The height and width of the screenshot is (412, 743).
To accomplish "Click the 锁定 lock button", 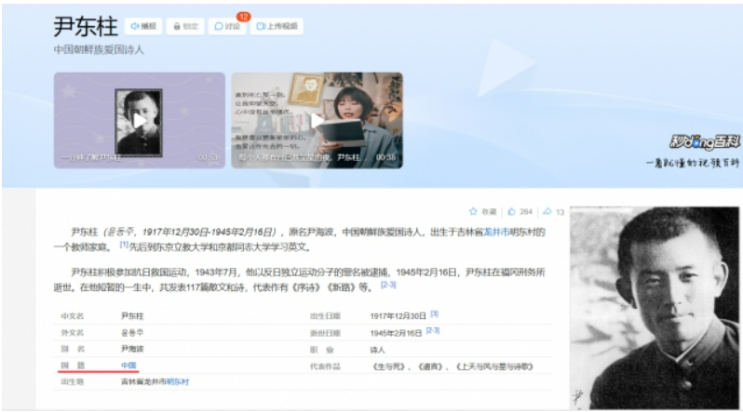I will click(x=185, y=26).
